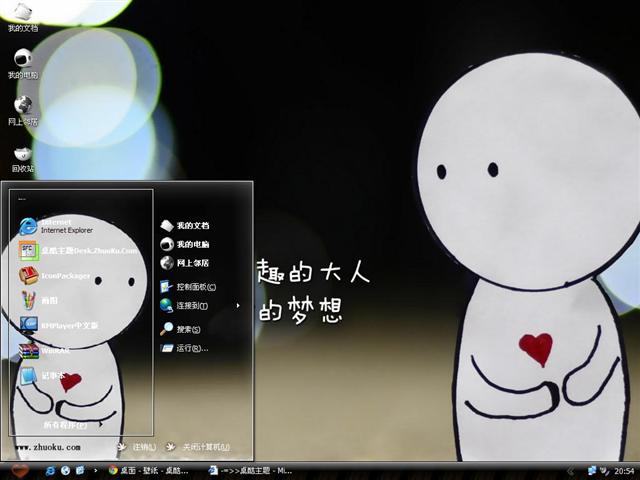The image size is (640, 480).
Task: Open the 回收站 recycle bin desktop icon
Action: 22,159
